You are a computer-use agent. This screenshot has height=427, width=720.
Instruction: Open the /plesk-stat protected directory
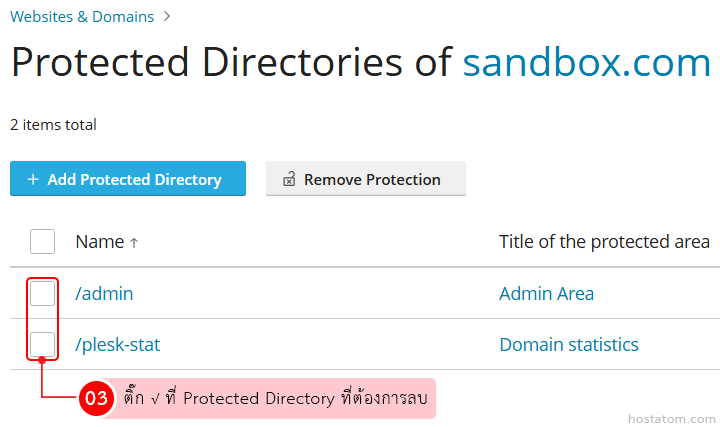tap(117, 345)
